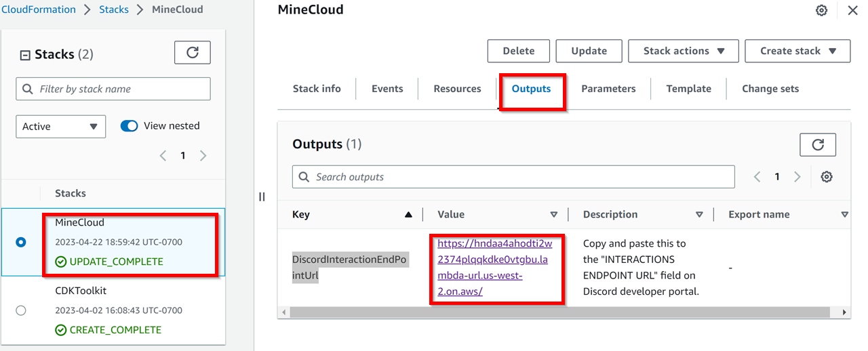Screen dimensions: 868x351
Task: Sort the Outputs table by Value
Action: [x=553, y=215]
